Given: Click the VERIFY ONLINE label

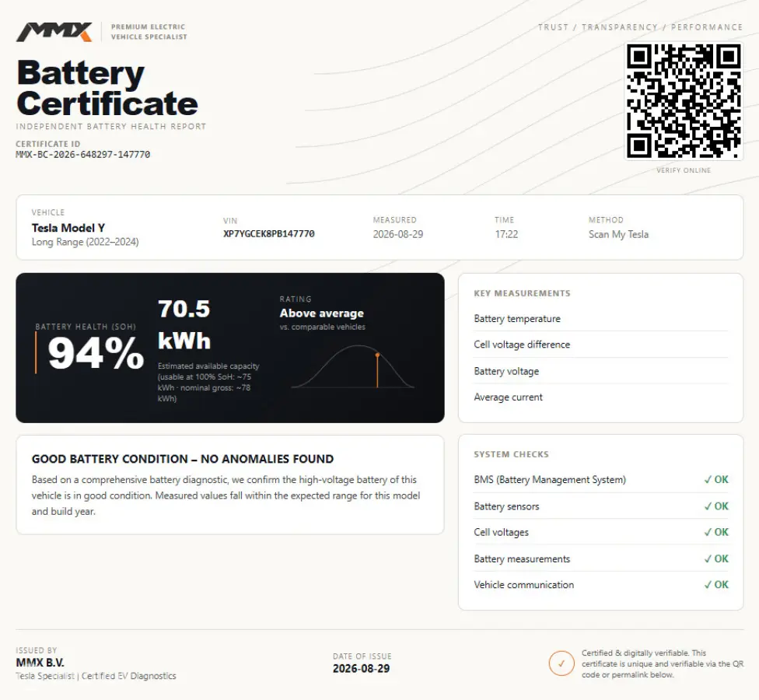Looking at the screenshot, I should pyautogui.click(x=684, y=170).
